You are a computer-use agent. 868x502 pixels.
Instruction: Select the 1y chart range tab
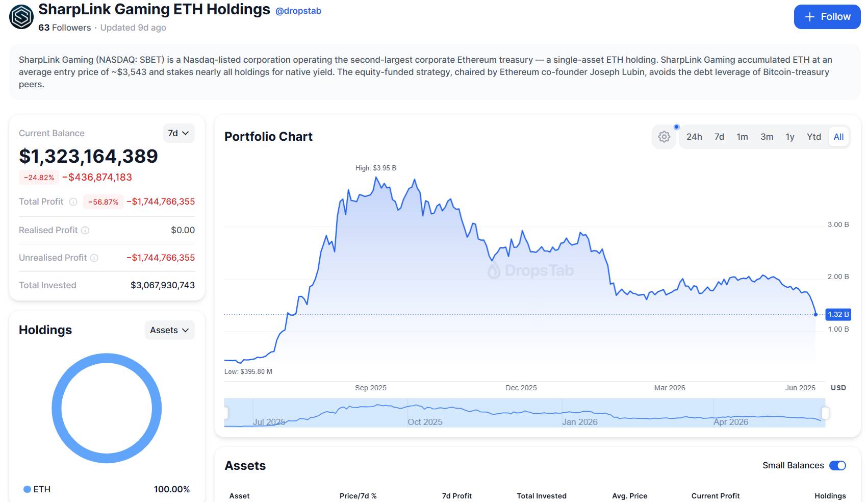point(790,137)
